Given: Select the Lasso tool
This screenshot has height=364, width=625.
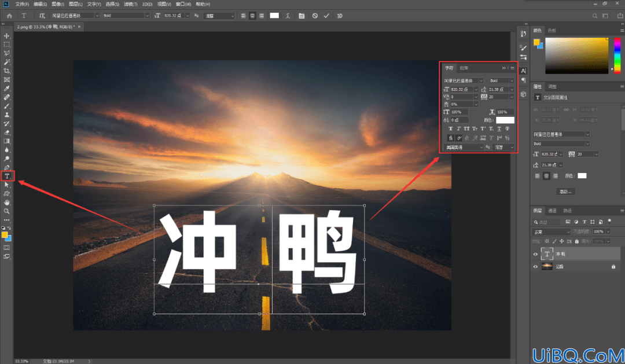Looking at the screenshot, I should [x=7, y=53].
